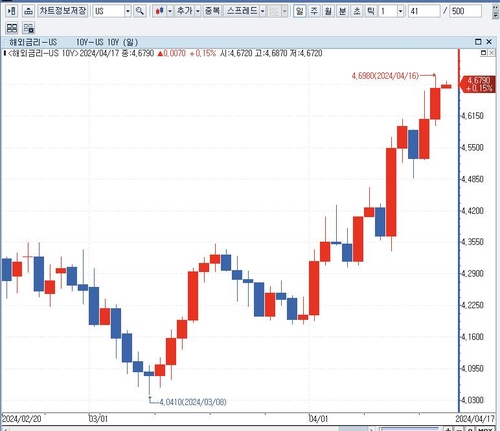Click the interval value box showing 1
The image size is (500, 431).
[388, 11]
